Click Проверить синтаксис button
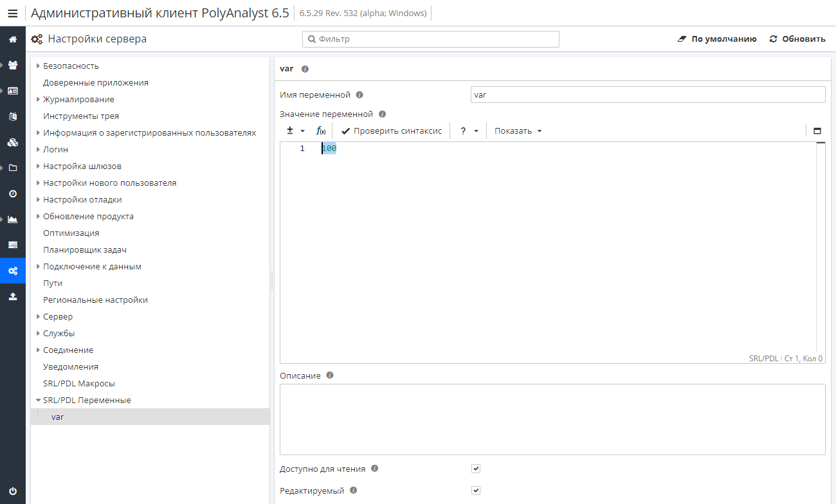The width and height of the screenshot is (836, 504). pos(392,130)
